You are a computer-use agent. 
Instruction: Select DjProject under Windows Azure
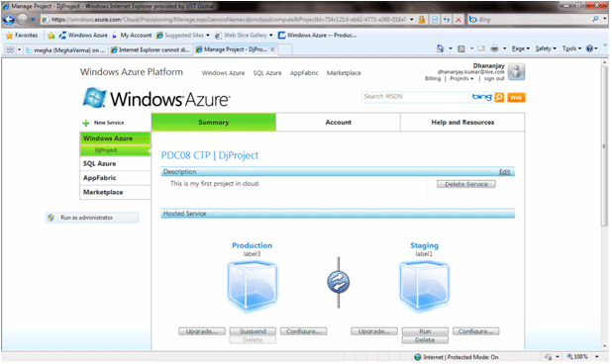coord(115,150)
